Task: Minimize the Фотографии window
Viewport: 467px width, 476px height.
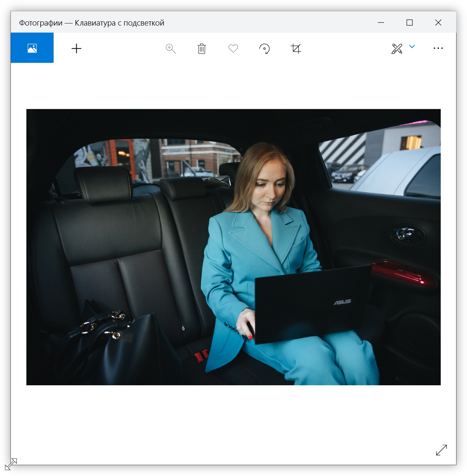Action: click(381, 22)
